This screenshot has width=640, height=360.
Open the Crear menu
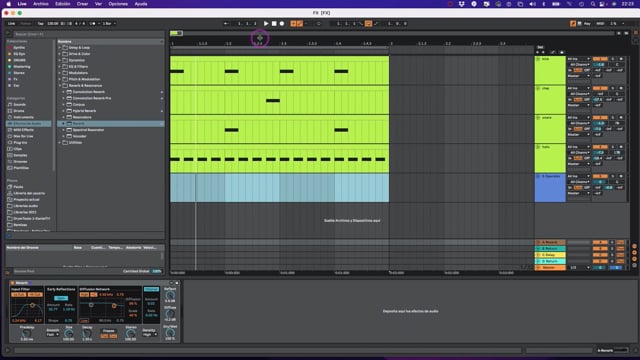coord(82,4)
